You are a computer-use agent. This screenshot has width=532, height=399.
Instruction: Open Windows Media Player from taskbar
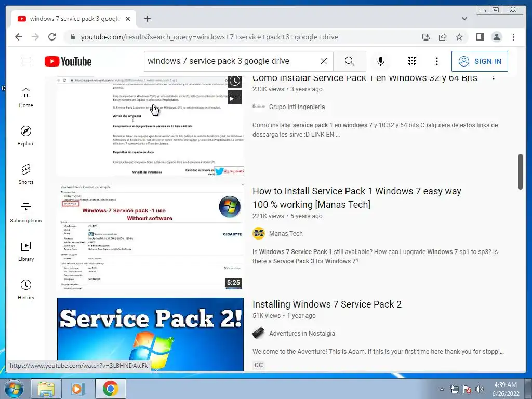pyautogui.click(x=78, y=389)
